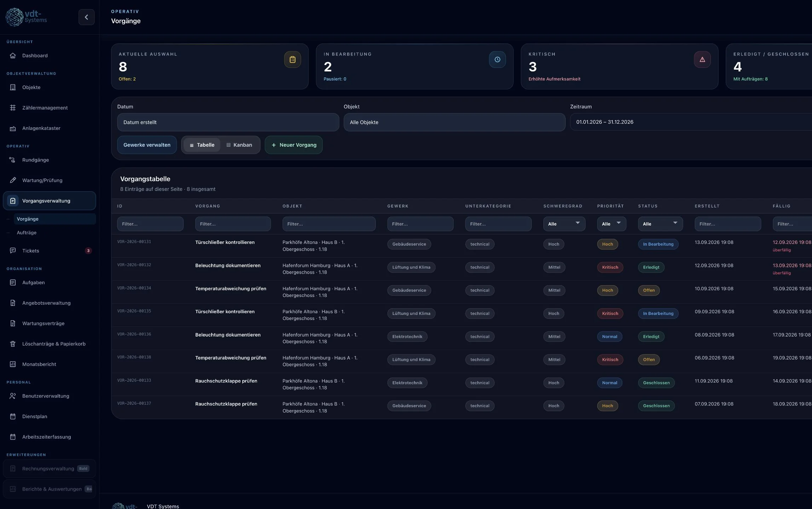Click the Vorgang column filter field
Image resolution: width=812 pixels, height=509 pixels.
(x=233, y=224)
